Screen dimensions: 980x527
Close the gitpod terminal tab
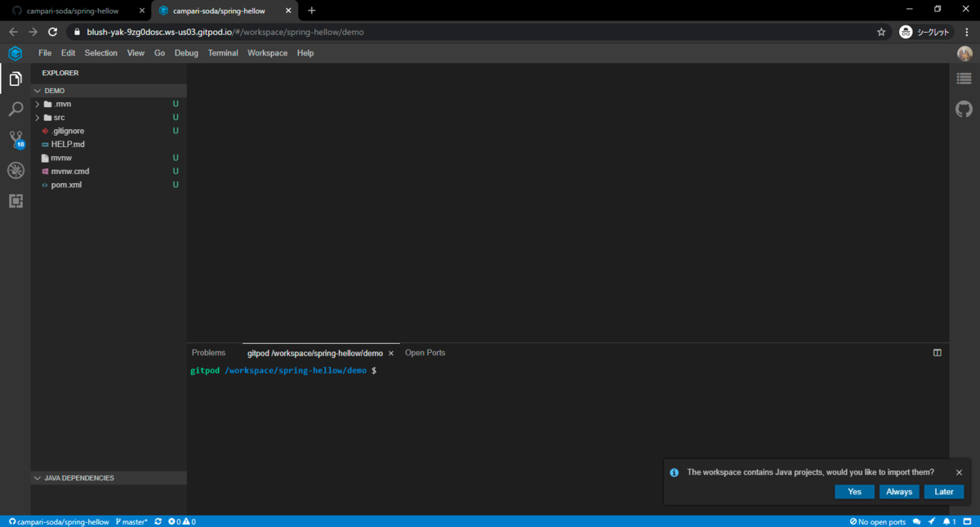point(390,353)
